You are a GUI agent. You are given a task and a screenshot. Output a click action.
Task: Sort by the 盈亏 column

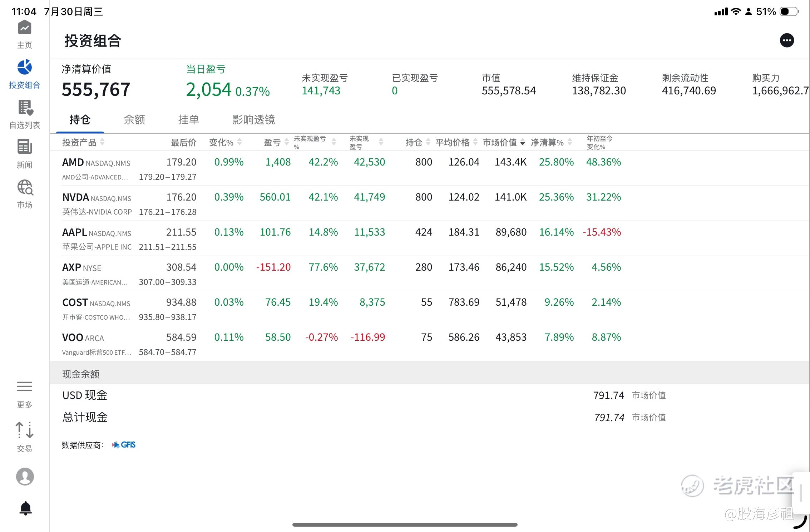[276, 142]
